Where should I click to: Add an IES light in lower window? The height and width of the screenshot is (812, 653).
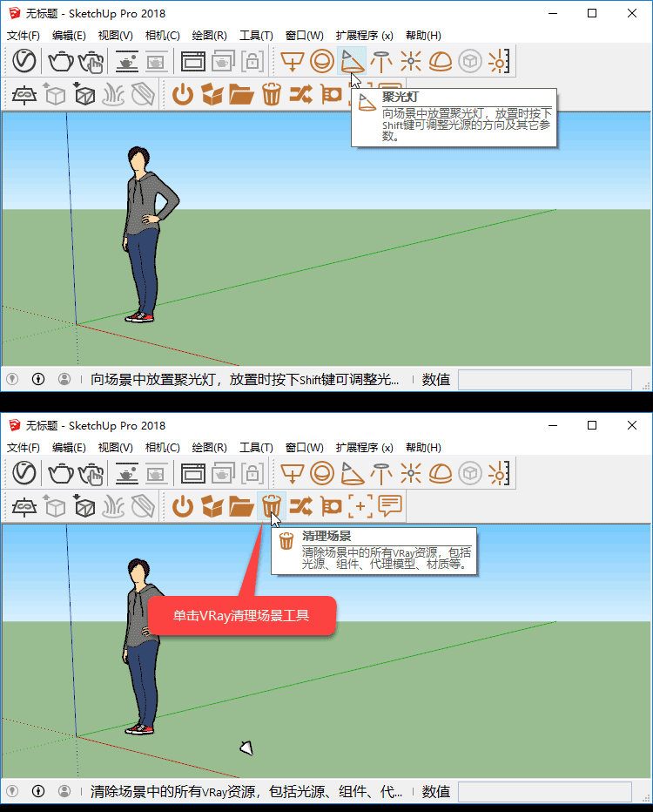click(x=381, y=474)
